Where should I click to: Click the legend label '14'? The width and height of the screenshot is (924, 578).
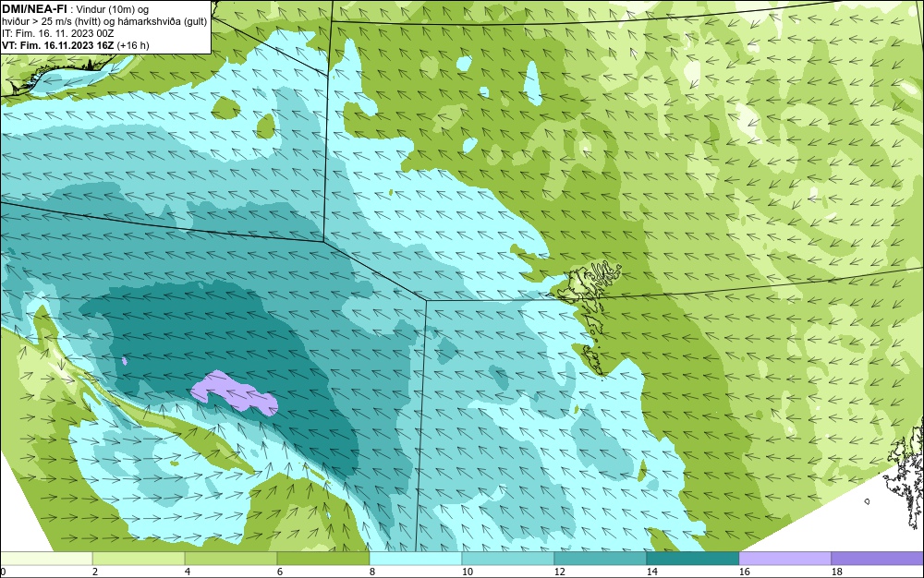tap(651, 572)
